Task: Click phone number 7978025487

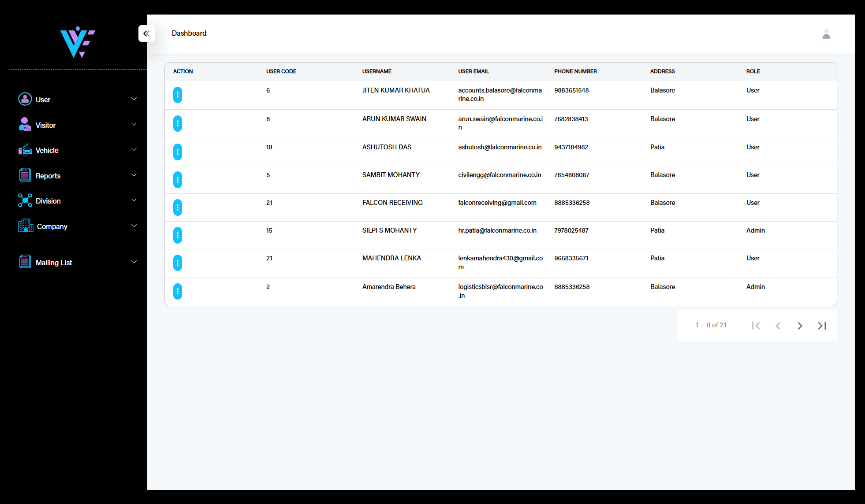Action: [x=571, y=230]
